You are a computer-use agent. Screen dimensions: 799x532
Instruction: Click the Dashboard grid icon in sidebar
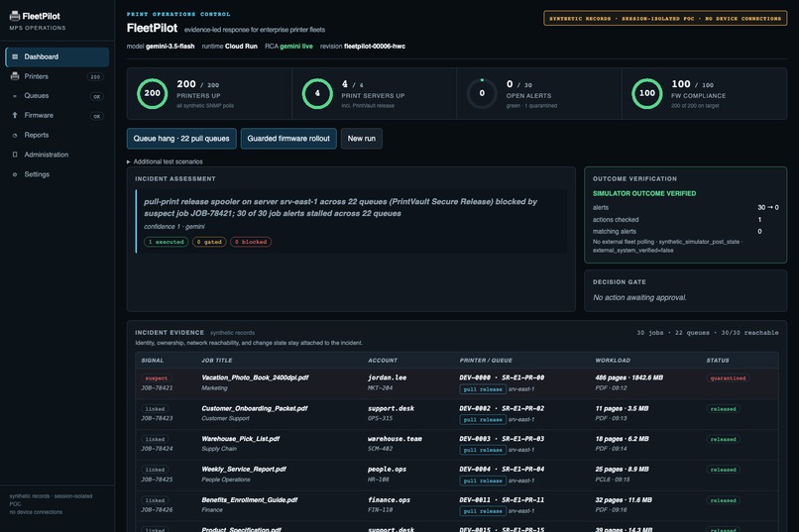click(15, 56)
